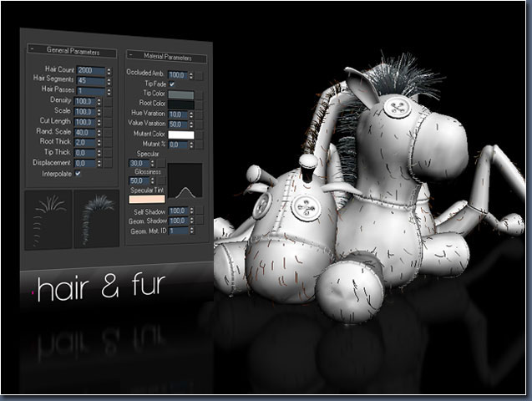Click the map button beside Scale
The width and height of the screenshot is (532, 401).
[108, 112]
